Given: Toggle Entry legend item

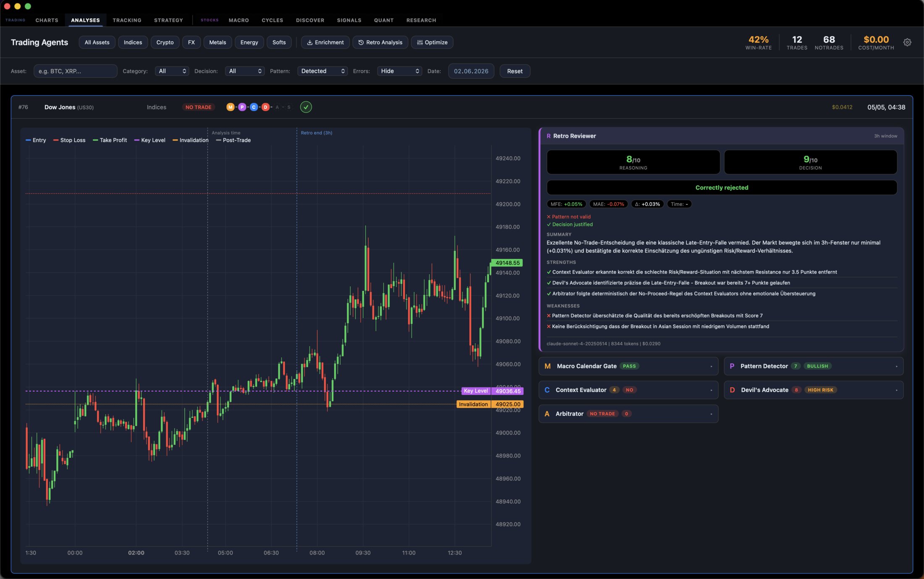Looking at the screenshot, I should click(x=36, y=140).
